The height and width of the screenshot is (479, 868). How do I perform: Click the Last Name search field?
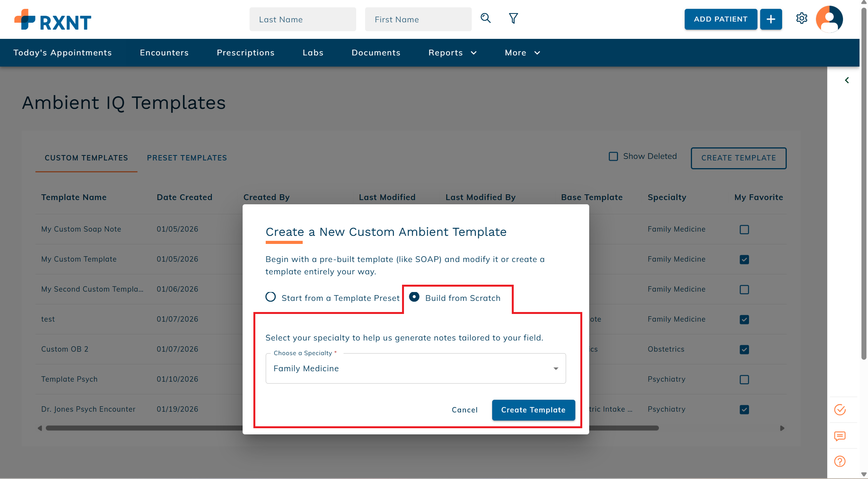303,19
